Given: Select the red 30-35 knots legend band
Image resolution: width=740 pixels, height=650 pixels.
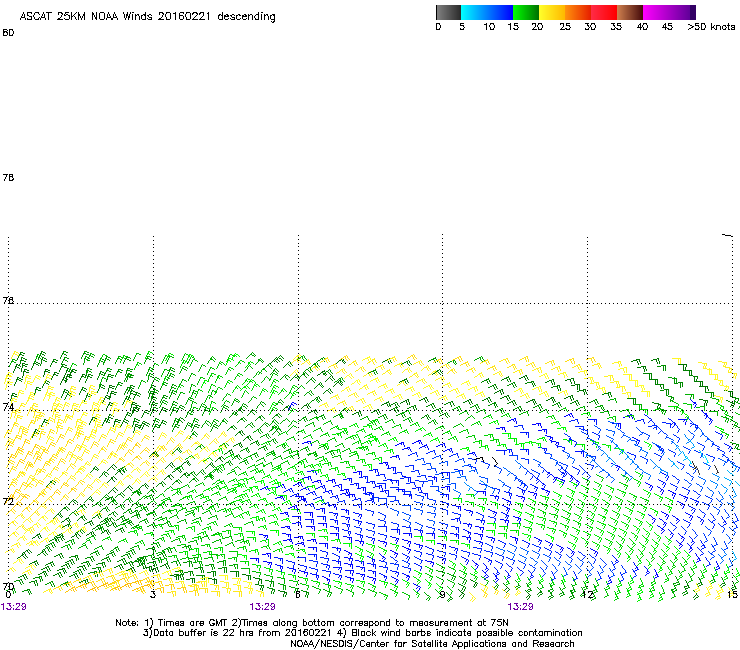Looking at the screenshot, I should click(x=604, y=12).
